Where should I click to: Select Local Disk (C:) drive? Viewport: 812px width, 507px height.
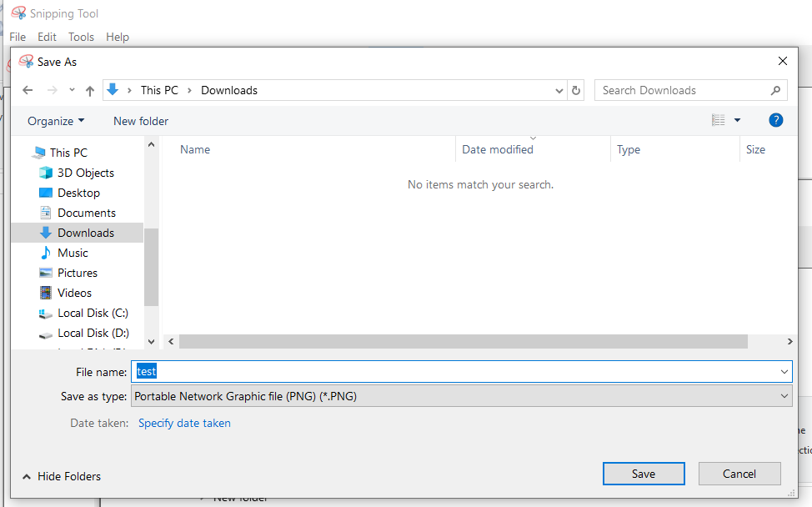[x=93, y=313]
